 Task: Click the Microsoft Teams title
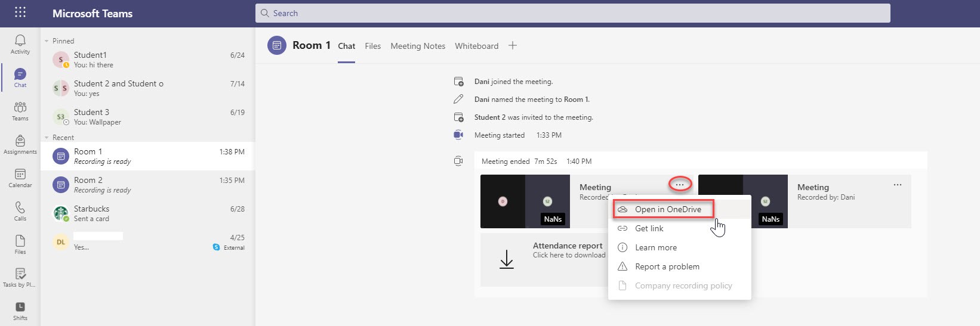coord(93,13)
